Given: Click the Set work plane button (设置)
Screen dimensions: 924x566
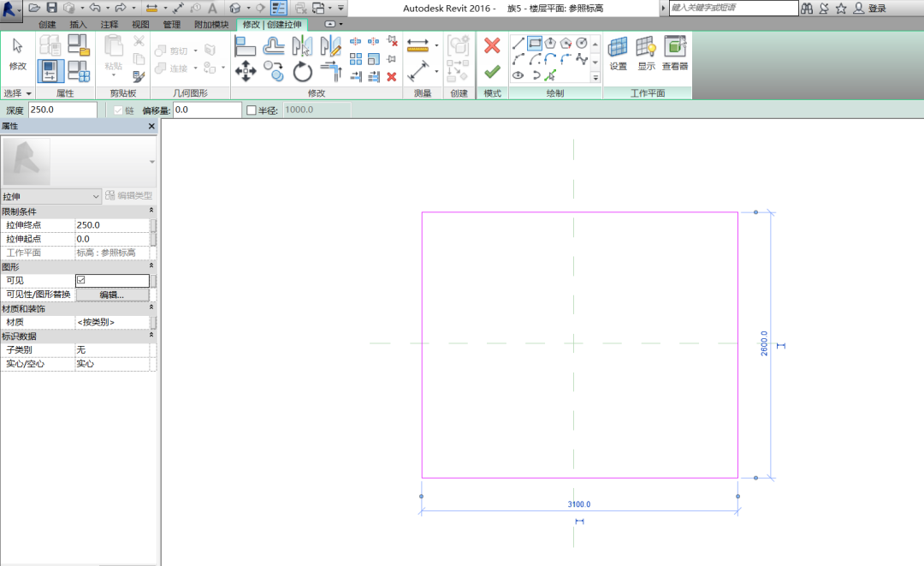Looking at the screenshot, I should pos(619,53).
